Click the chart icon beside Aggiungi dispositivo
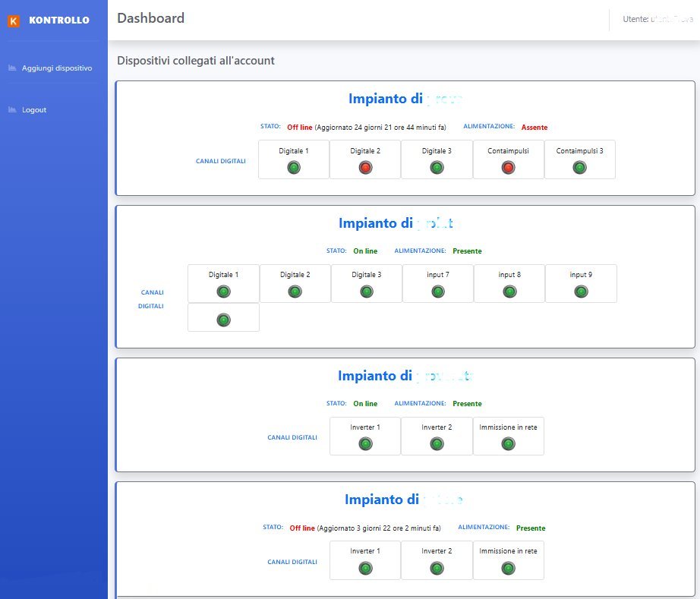700x599 pixels. (12, 68)
